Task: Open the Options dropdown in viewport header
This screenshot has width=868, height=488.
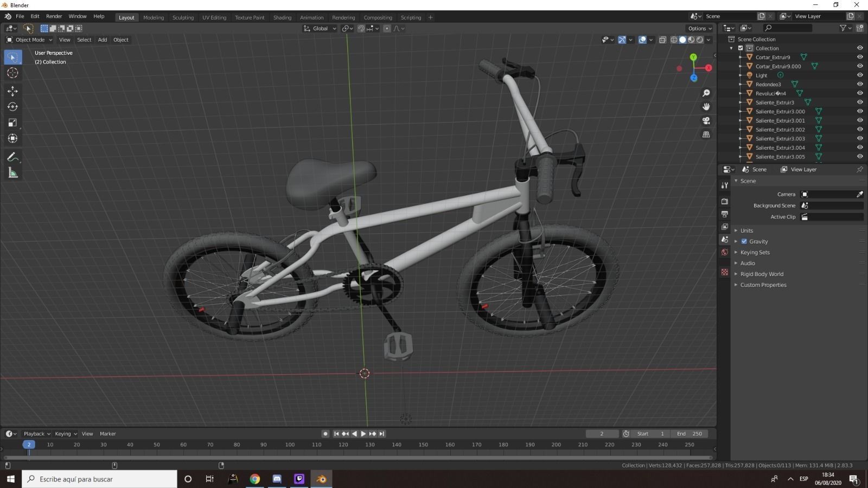Action: click(699, 28)
